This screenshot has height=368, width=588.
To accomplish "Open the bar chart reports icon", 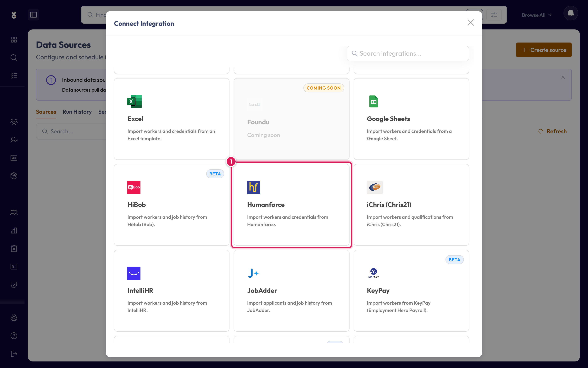I will (14, 230).
